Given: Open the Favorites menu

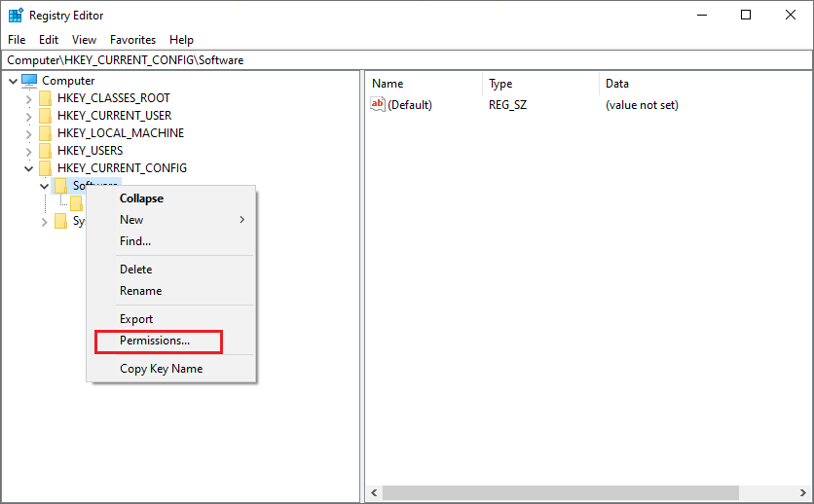Looking at the screenshot, I should point(132,40).
